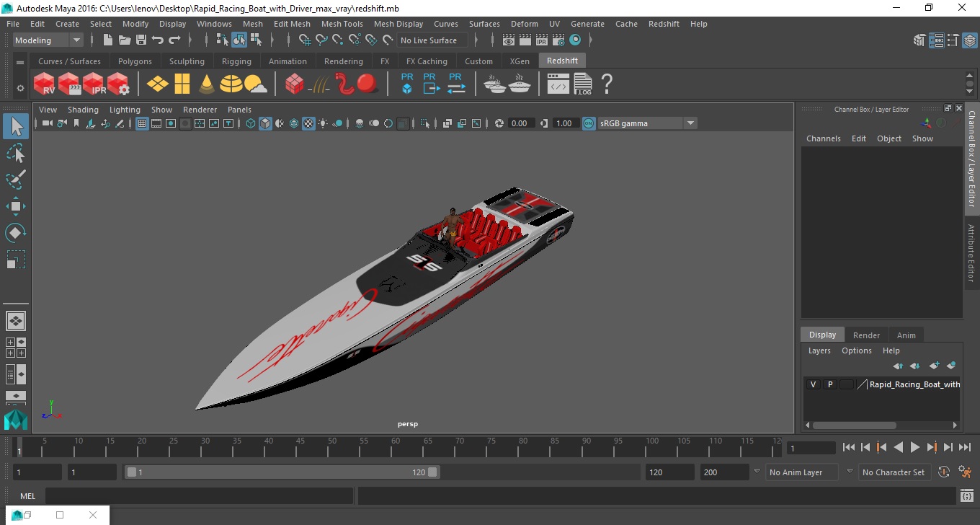
Task: Open the shelf tab list menu button
Action: point(20,63)
